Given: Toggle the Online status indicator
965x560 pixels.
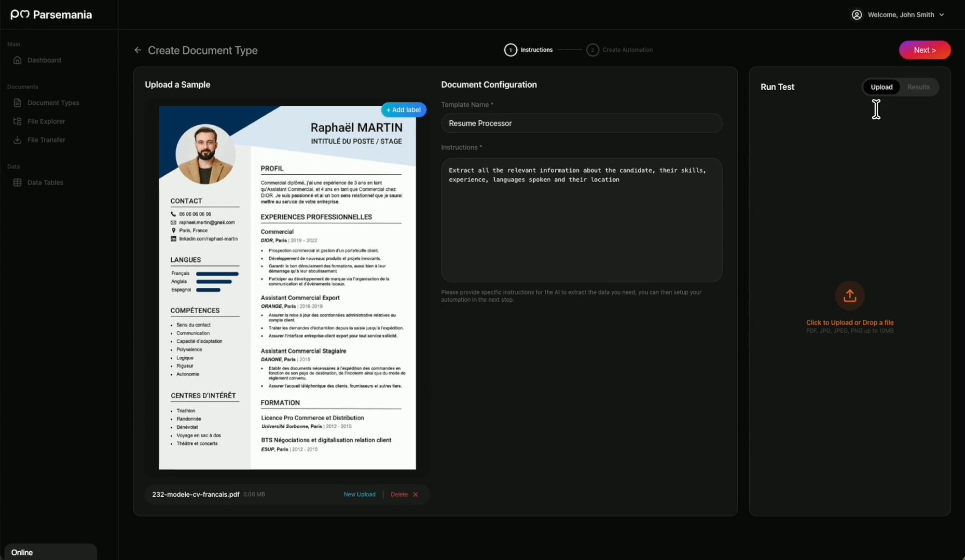Looking at the screenshot, I should coord(22,552).
